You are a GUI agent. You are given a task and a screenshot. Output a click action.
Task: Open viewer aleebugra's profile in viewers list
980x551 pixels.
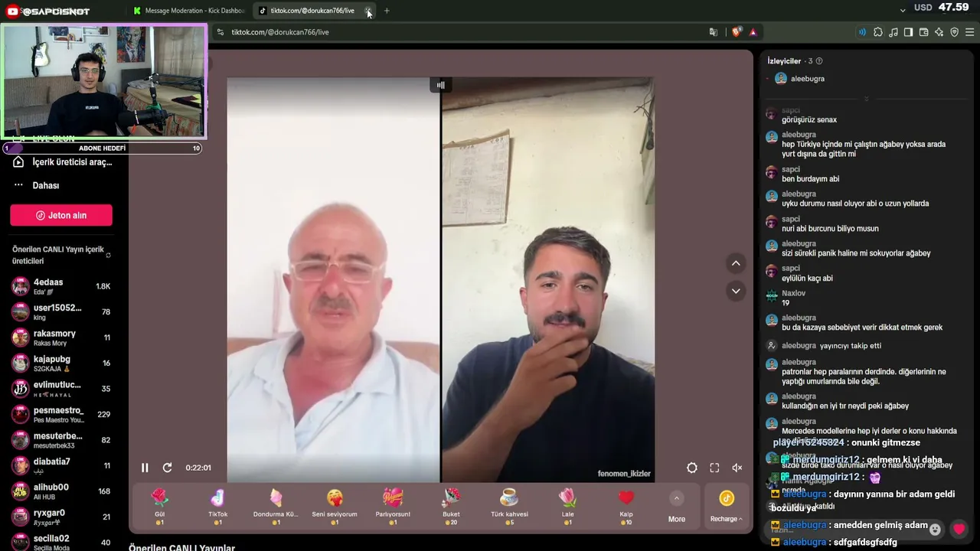(799, 79)
